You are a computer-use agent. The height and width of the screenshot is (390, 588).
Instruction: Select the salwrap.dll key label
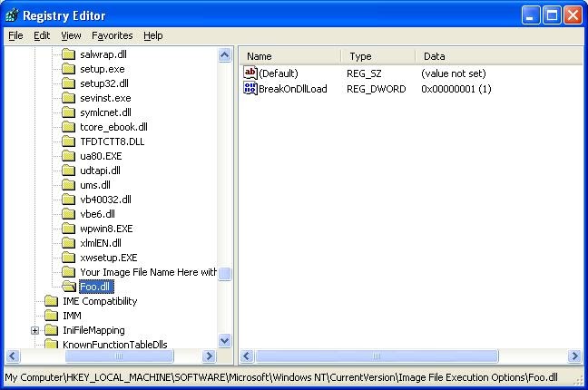click(103, 54)
